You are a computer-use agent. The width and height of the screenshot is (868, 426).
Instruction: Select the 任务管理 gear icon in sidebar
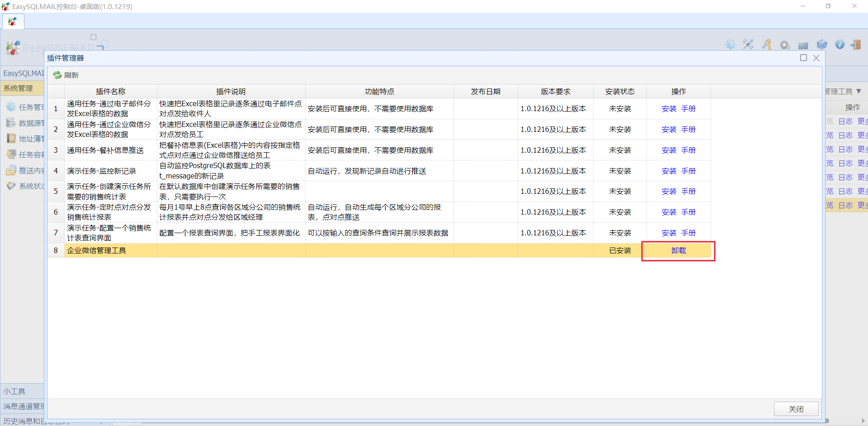click(11, 107)
